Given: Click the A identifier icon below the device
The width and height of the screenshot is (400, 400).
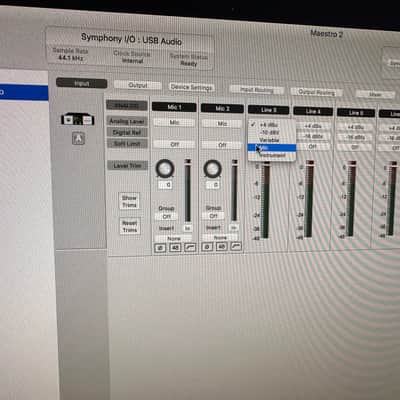Looking at the screenshot, I should pos(78,138).
